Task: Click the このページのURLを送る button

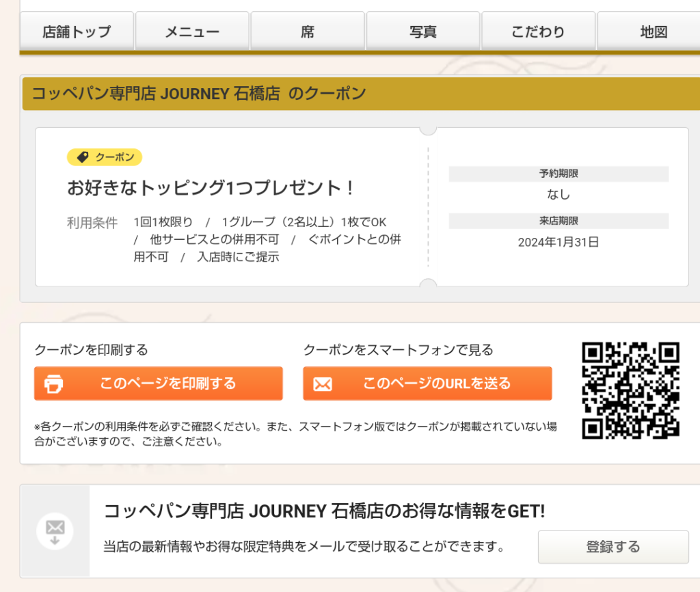Action: coord(428,384)
